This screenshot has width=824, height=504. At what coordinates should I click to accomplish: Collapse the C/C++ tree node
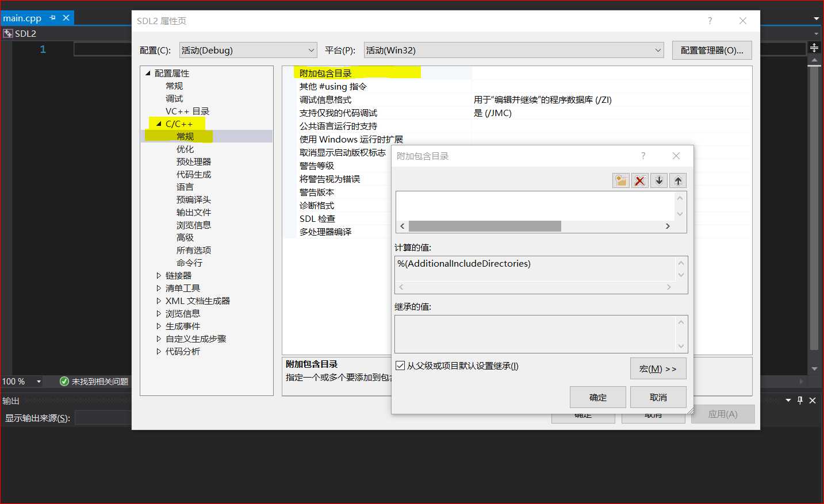tap(159, 124)
